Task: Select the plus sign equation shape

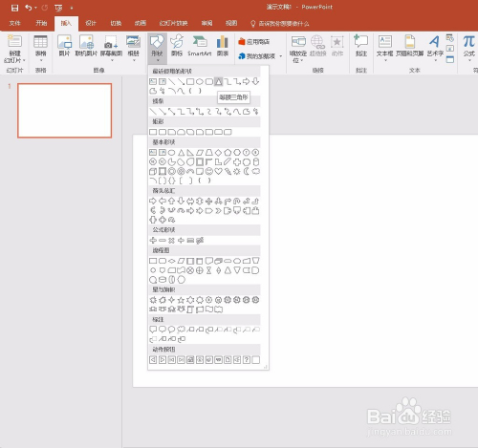Action: point(153,241)
